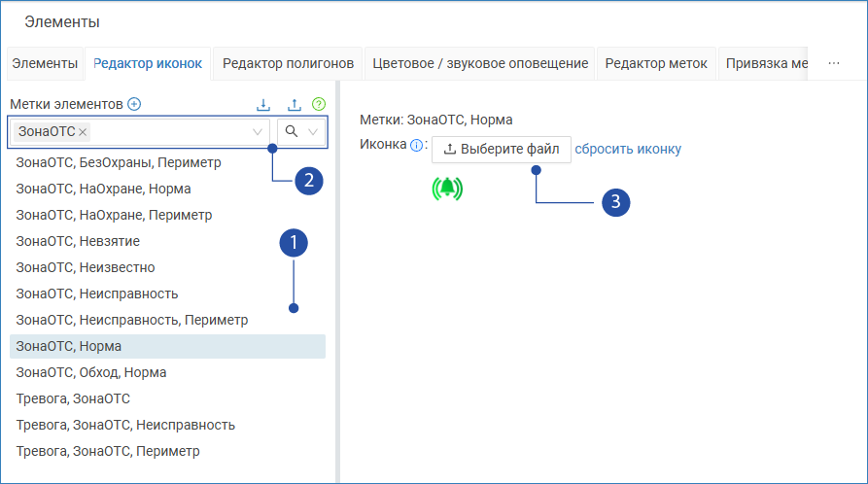Go to the Редактор меток tab

tap(657, 63)
